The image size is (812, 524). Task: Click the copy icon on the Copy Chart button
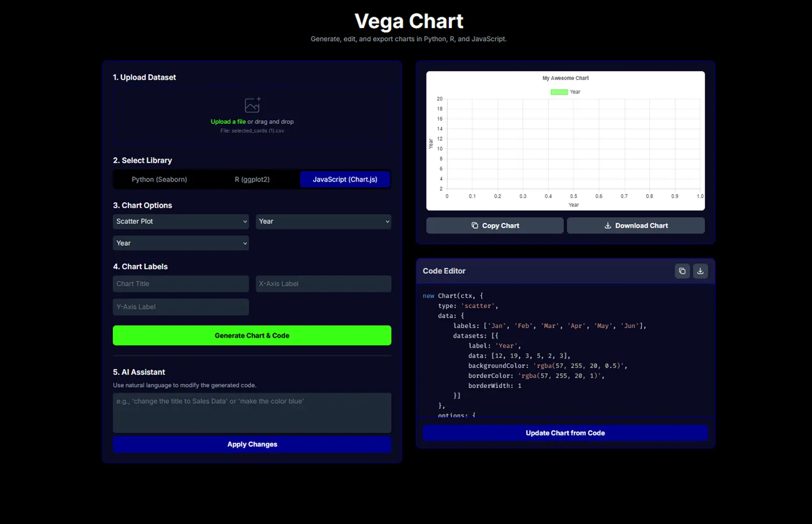(475, 225)
